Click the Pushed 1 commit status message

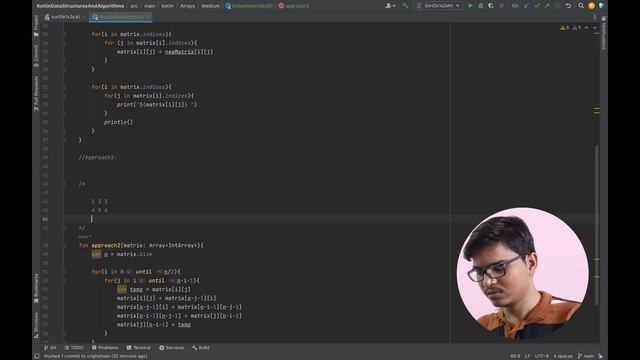[96, 356]
